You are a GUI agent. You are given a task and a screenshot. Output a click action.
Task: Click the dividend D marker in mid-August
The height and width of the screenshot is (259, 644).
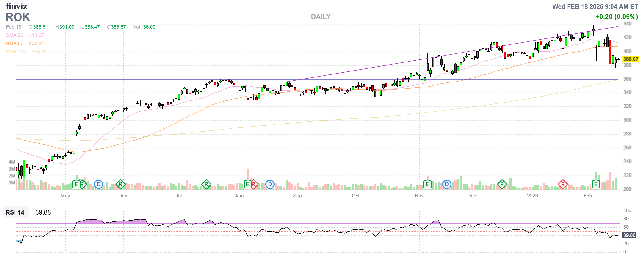point(270,185)
